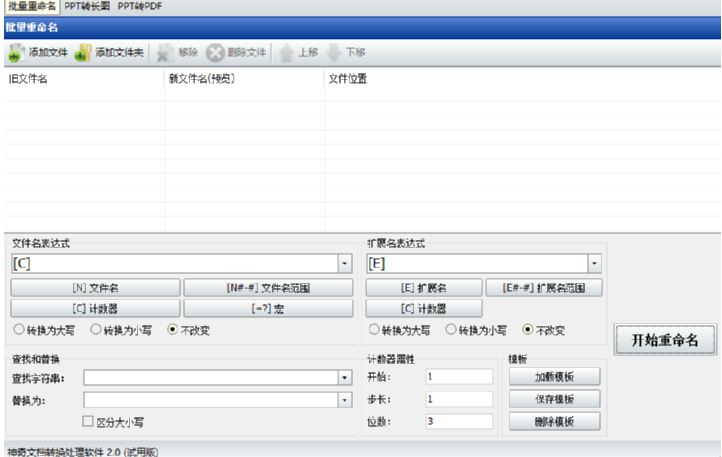Focus the 步长 step field

coord(459,399)
